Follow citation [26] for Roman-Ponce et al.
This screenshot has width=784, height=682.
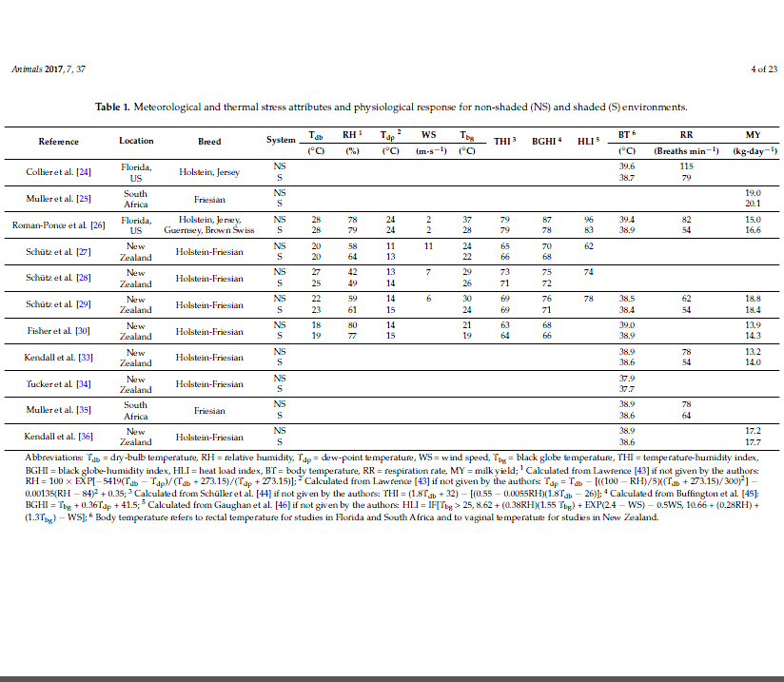98,224
